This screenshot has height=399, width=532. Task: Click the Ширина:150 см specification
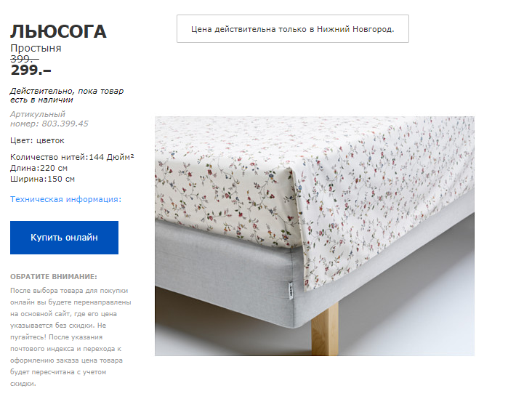(42, 179)
